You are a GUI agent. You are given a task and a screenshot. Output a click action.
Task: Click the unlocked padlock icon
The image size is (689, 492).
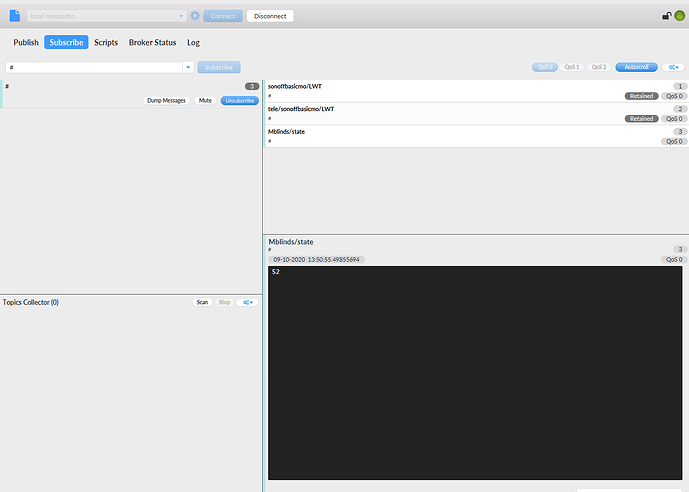click(x=666, y=16)
